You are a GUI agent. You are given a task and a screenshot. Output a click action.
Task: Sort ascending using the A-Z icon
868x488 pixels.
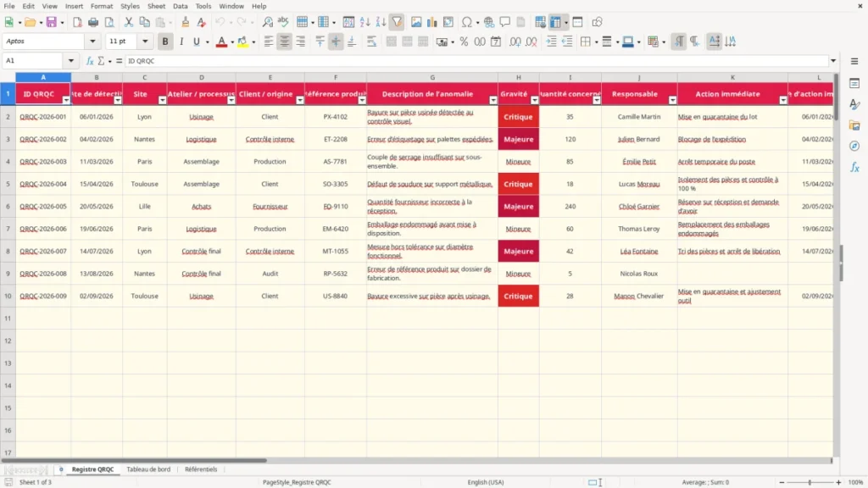[364, 22]
